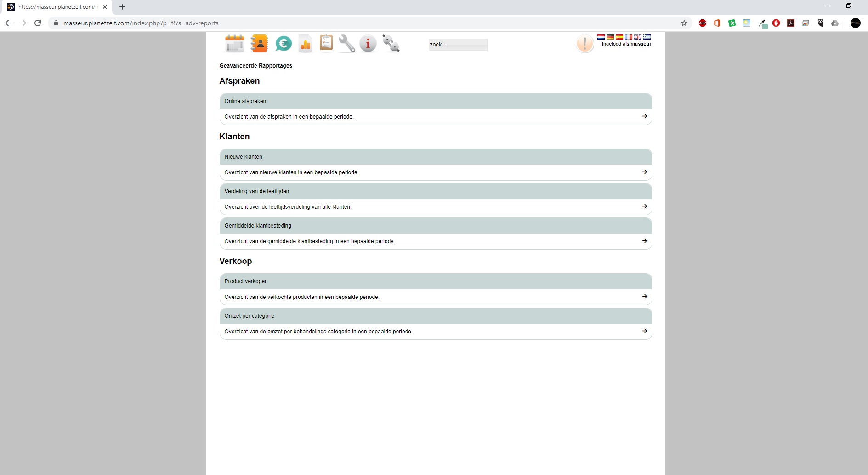The height and width of the screenshot is (475, 868).
Task: Bookmark this page with the star
Action: [684, 23]
